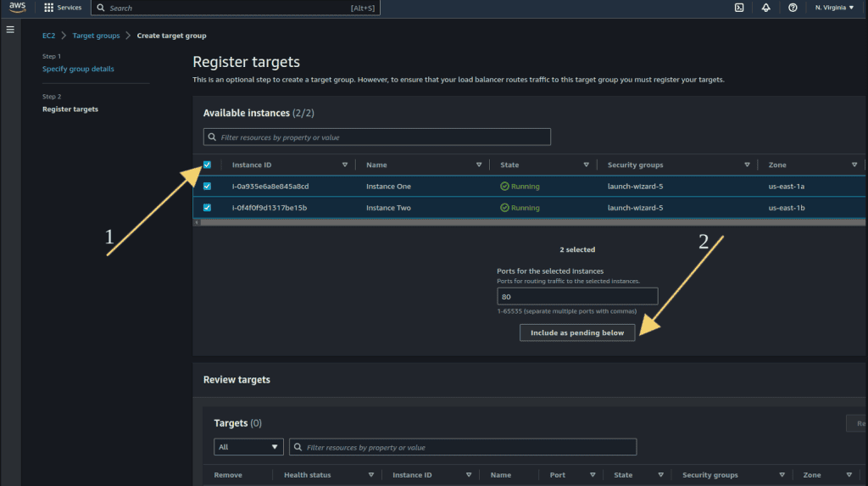Open the AWS home logo
The height and width of the screenshot is (486, 868).
coord(17,7)
